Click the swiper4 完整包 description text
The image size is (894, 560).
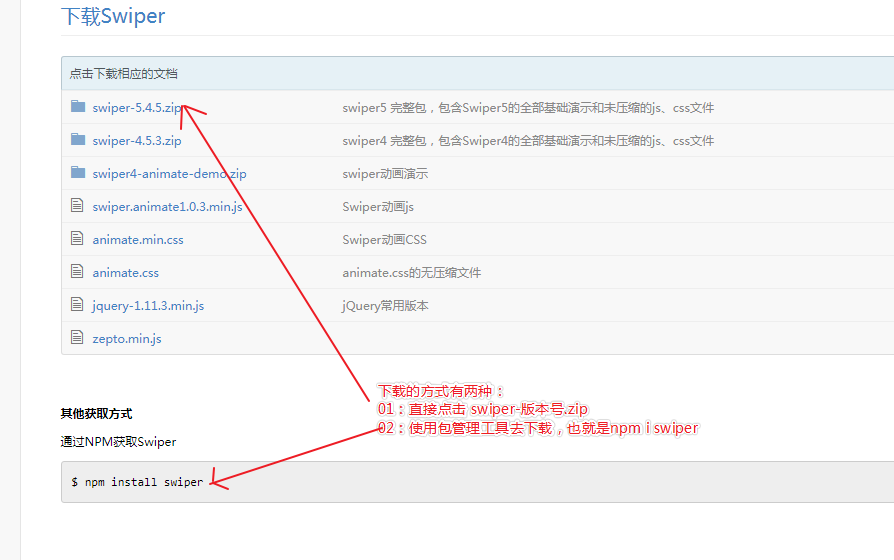528,141
